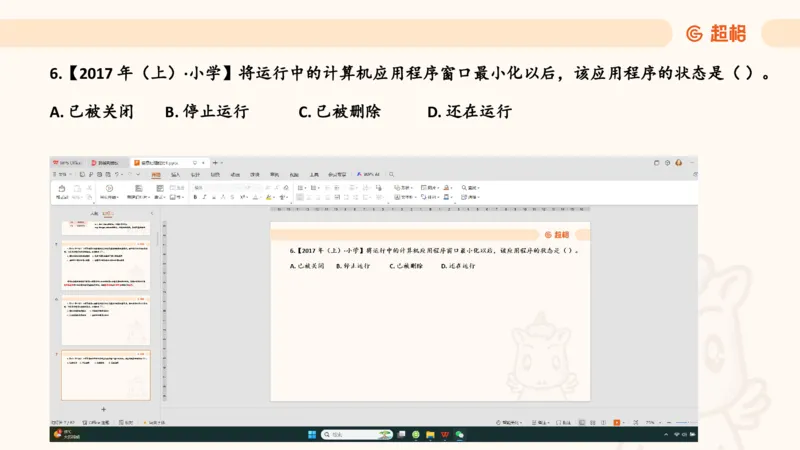Open the Arrange dropdown in ribbon
The height and width of the screenshot is (450, 800).
point(430,197)
